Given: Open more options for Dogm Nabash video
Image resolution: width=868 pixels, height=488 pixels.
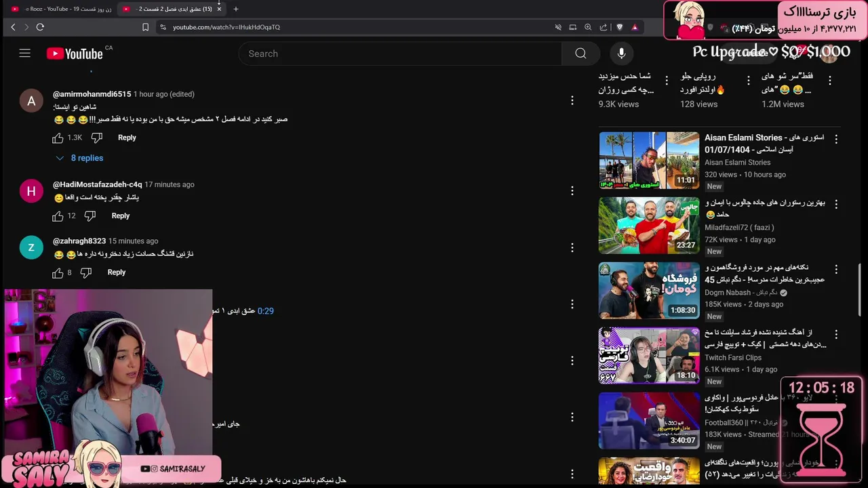Looking at the screenshot, I should (836, 268).
